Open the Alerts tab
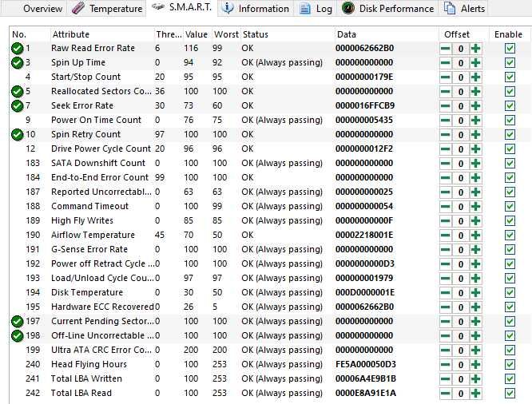 (x=464, y=8)
